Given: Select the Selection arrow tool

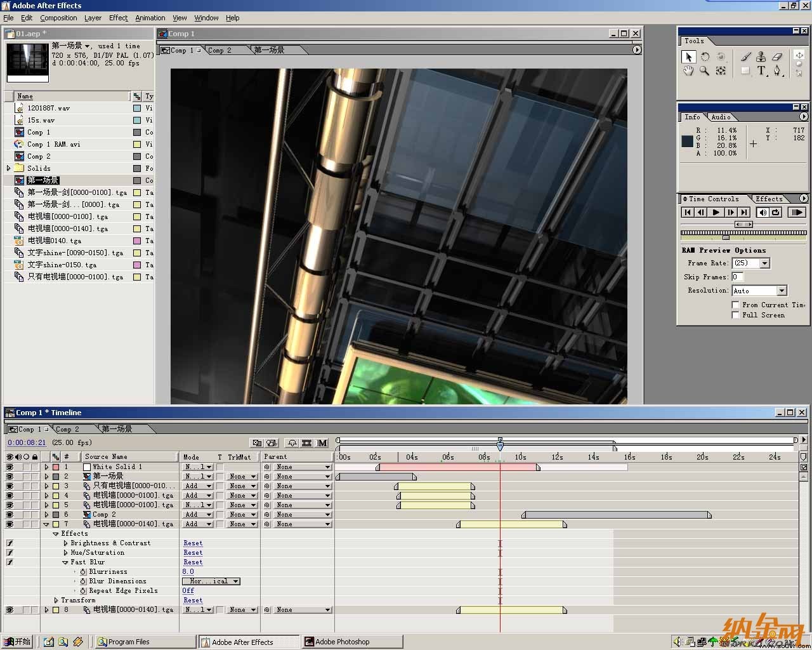Looking at the screenshot, I should 688,57.
